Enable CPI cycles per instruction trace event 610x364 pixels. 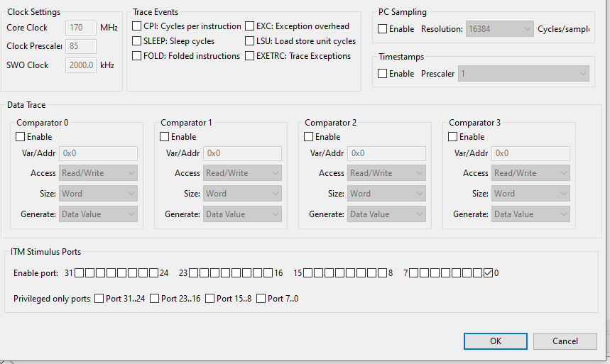[x=137, y=26]
